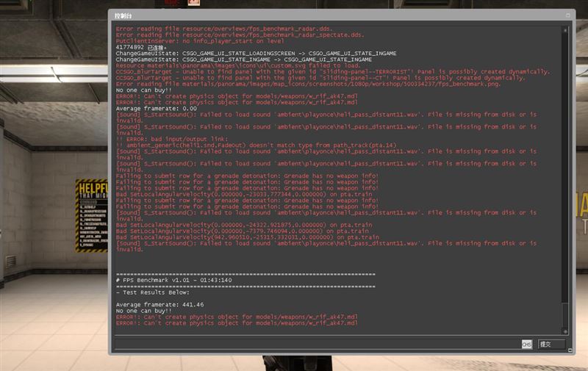
Task: Click the SetLocalAngularVelocity -7379.746094 line
Action: pyautogui.click(x=243, y=231)
